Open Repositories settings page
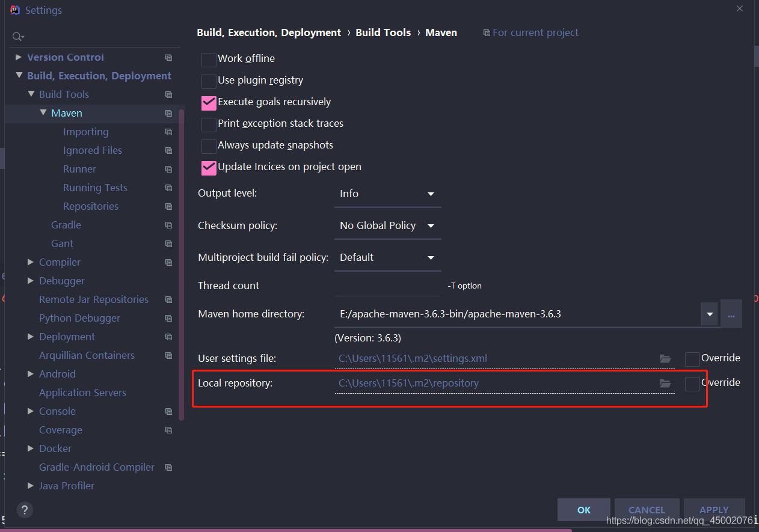Image resolution: width=759 pixels, height=532 pixels. (x=91, y=206)
